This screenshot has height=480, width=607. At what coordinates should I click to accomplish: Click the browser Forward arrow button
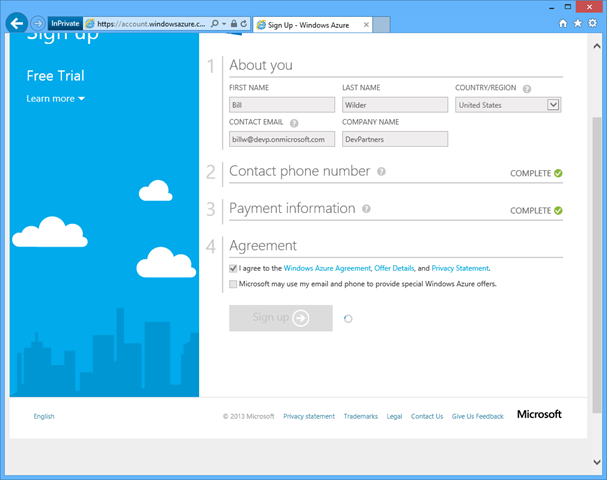point(38,22)
